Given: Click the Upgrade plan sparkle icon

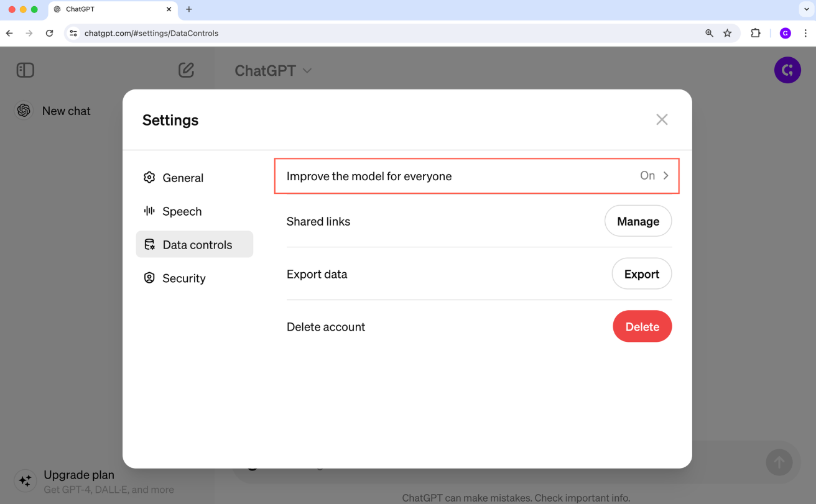Looking at the screenshot, I should pyautogui.click(x=25, y=480).
